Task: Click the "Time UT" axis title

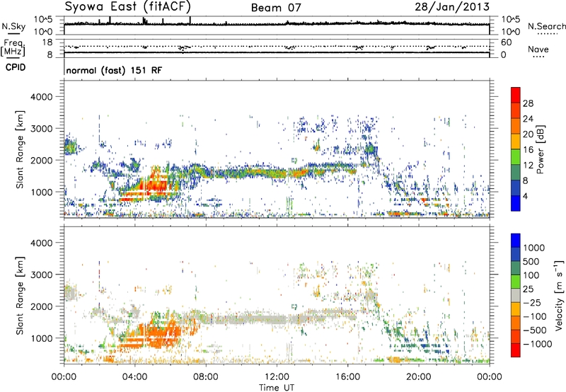Action: click(277, 387)
